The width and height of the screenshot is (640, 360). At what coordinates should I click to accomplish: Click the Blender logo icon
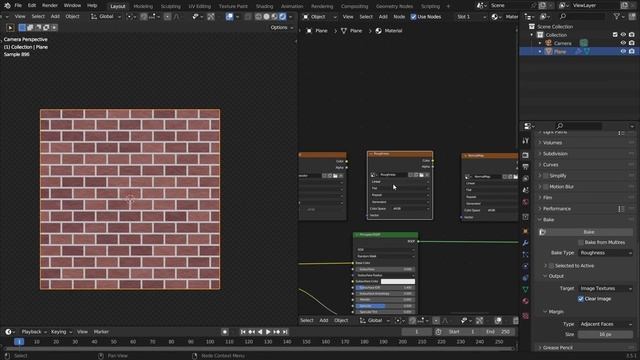(x=7, y=6)
